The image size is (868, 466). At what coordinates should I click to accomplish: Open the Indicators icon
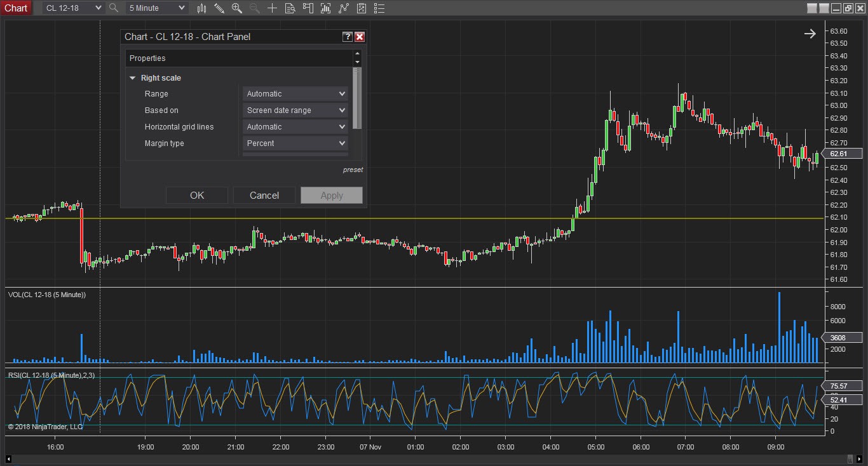tap(326, 8)
